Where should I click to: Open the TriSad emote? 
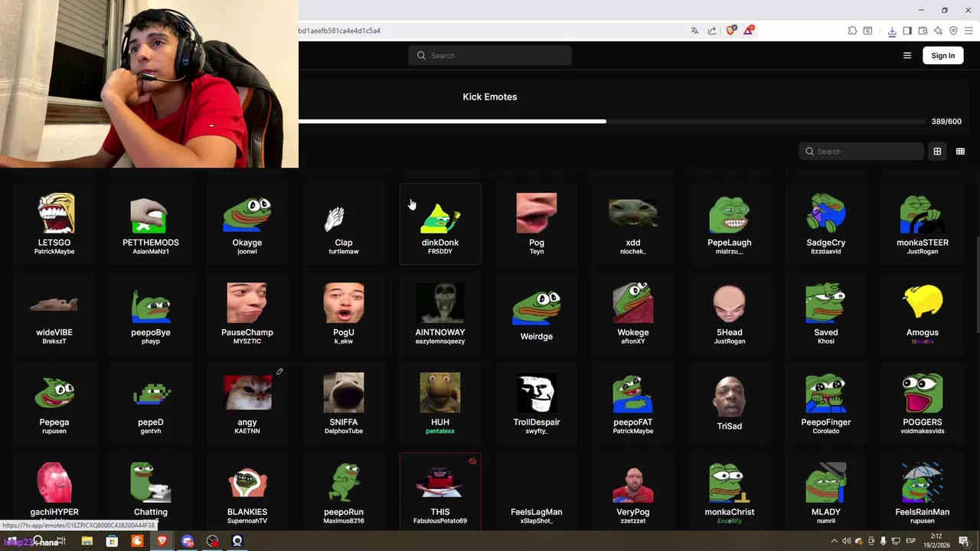(x=730, y=403)
